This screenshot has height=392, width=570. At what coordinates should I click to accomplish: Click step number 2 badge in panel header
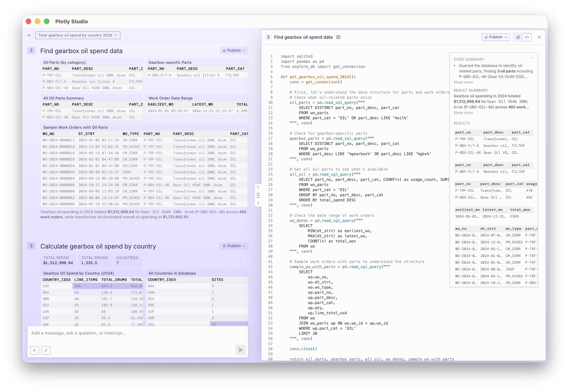point(268,37)
